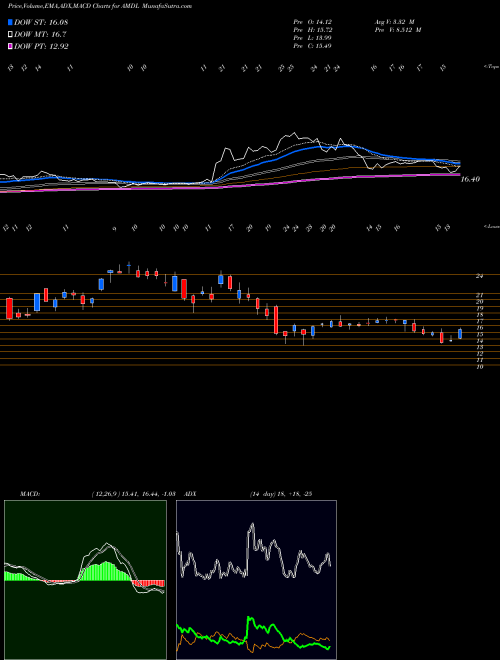Click the last blue candlestick on the right
Screen dimensions: 500x660
point(460,334)
